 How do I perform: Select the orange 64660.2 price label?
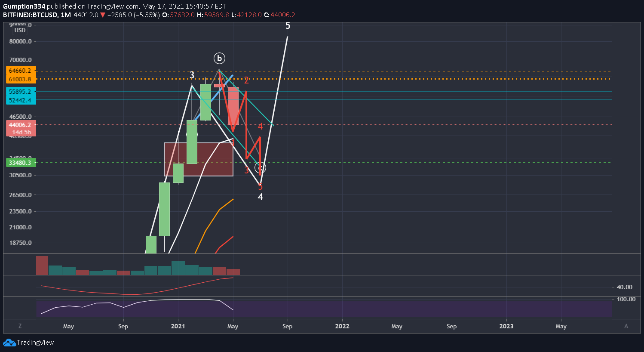pos(20,71)
